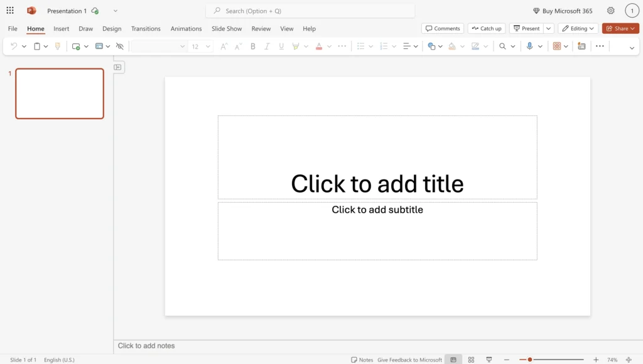Open the Designer grid icon

557,46
